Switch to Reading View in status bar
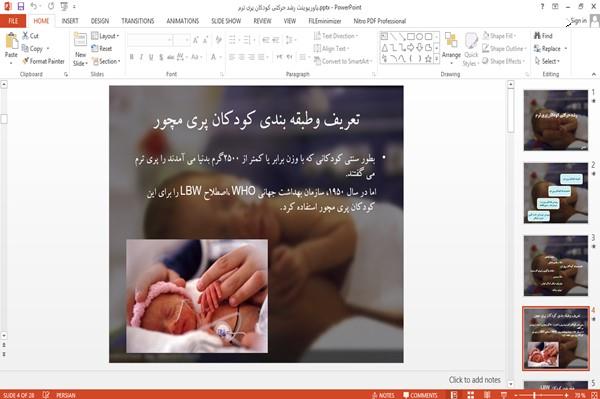The image size is (600, 399). coord(487,395)
